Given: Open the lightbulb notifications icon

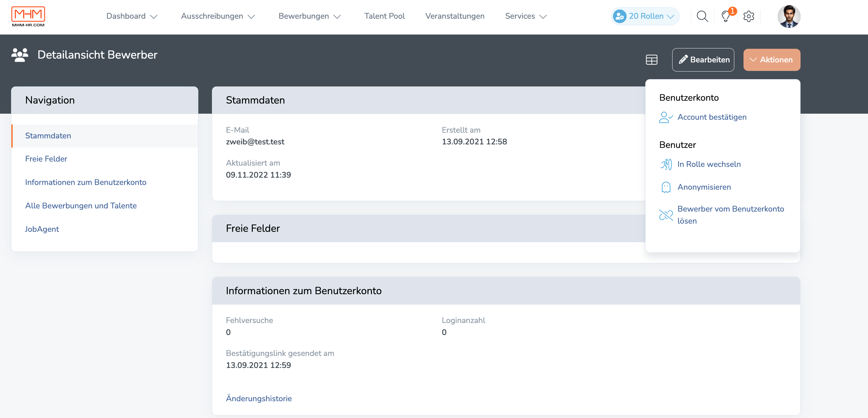Looking at the screenshot, I should pos(725,16).
